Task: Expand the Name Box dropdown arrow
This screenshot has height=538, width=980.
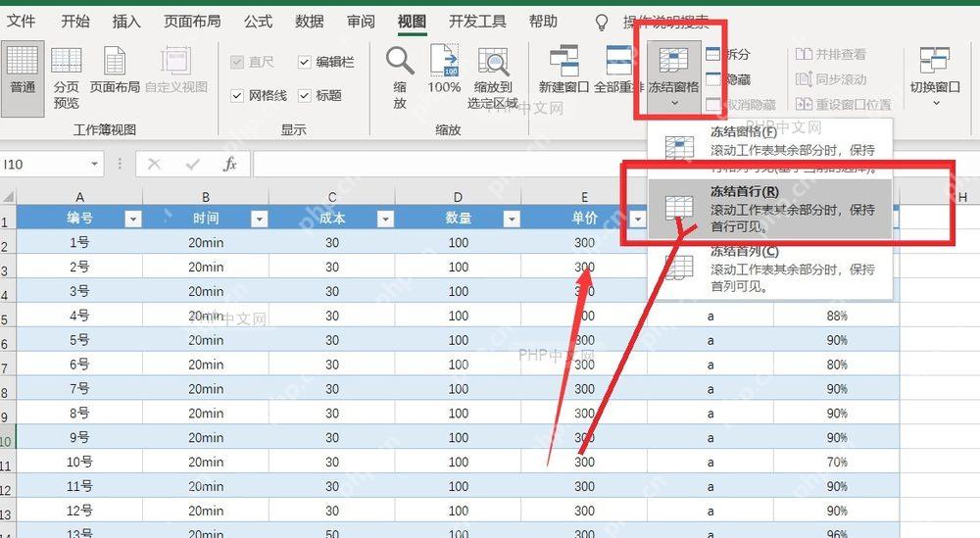Action: (x=94, y=165)
